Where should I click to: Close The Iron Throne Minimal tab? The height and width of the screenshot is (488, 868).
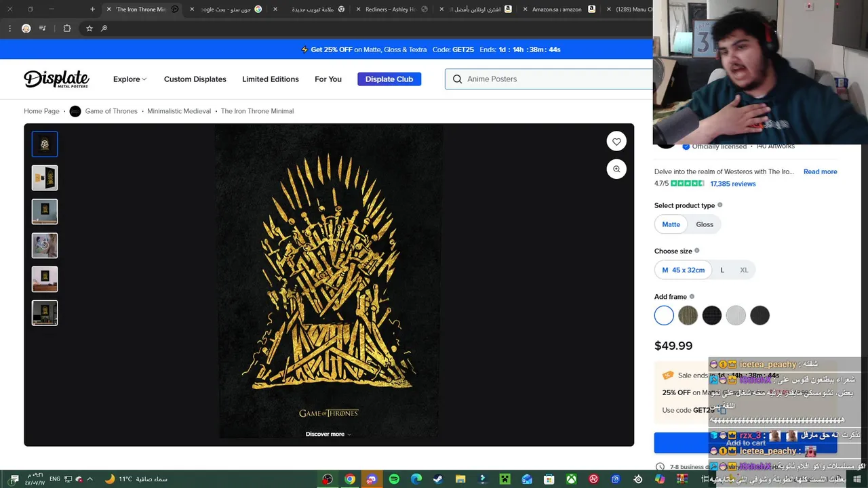click(108, 9)
